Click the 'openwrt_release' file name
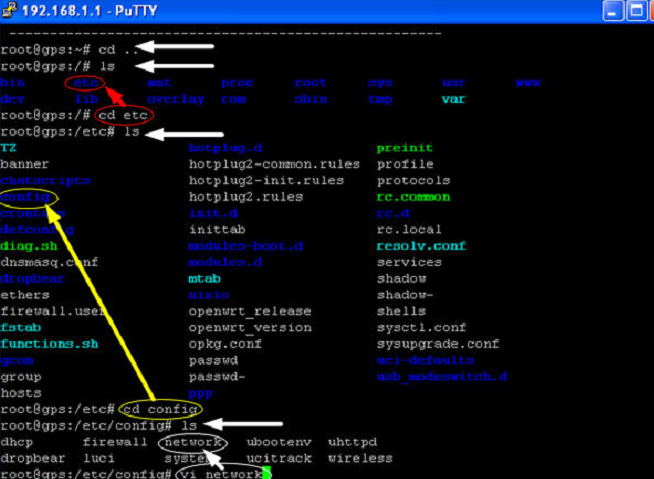The height and width of the screenshot is (479, 654). [250, 312]
